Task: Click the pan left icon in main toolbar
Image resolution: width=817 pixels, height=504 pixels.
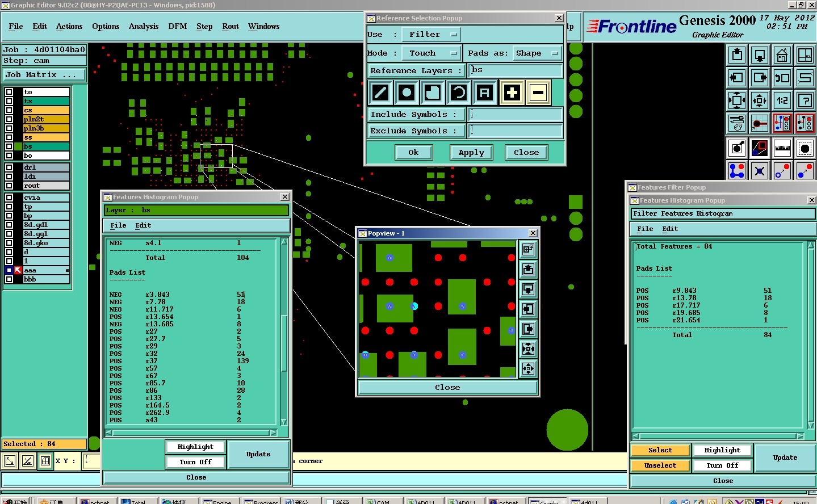Action: tap(737, 78)
